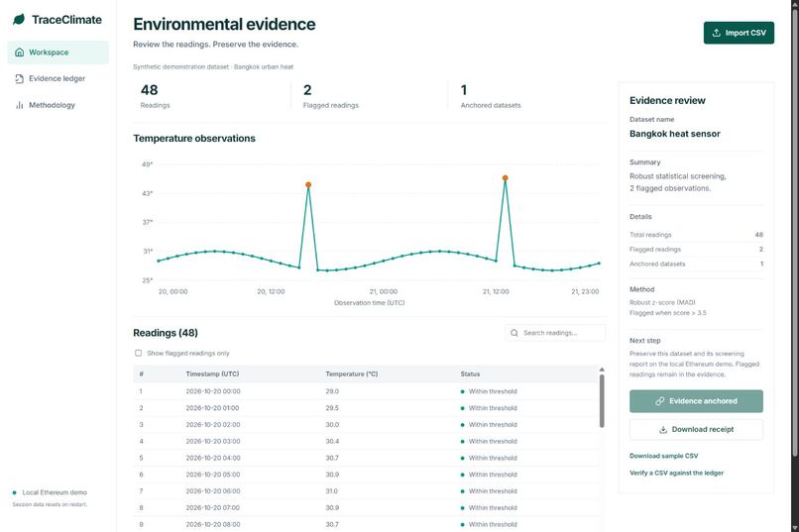799x532 pixels.
Task: Click the temperature value 31.0
Action: point(332,491)
